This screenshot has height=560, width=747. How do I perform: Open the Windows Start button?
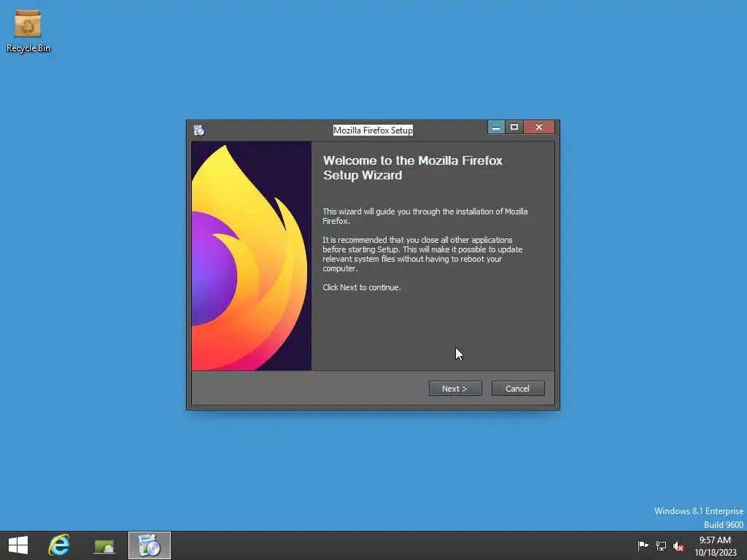coord(18,545)
